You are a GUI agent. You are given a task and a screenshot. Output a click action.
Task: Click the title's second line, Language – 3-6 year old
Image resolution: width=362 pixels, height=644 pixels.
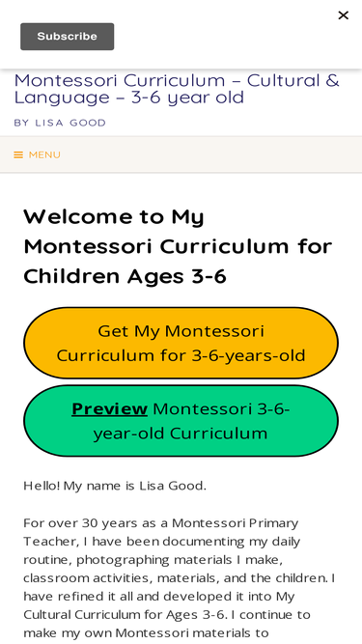pos(129,98)
